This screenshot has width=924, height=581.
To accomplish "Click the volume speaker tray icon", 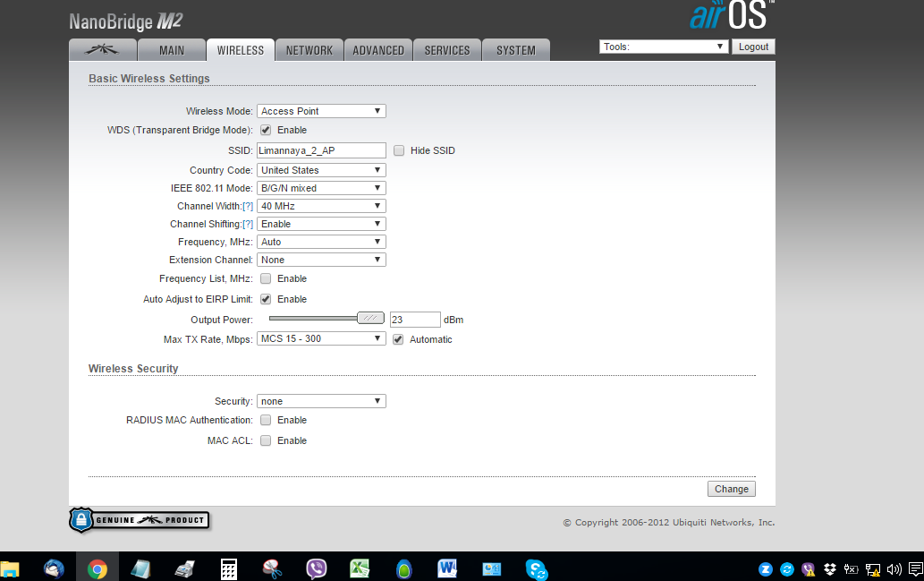I will coord(894,569).
